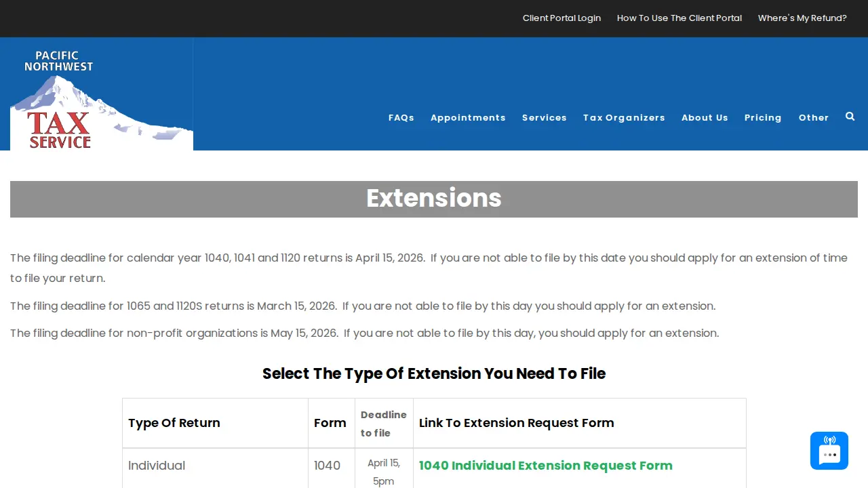Open the live chat widget icon
Image resolution: width=868 pixels, height=488 pixels.
pos(829,451)
